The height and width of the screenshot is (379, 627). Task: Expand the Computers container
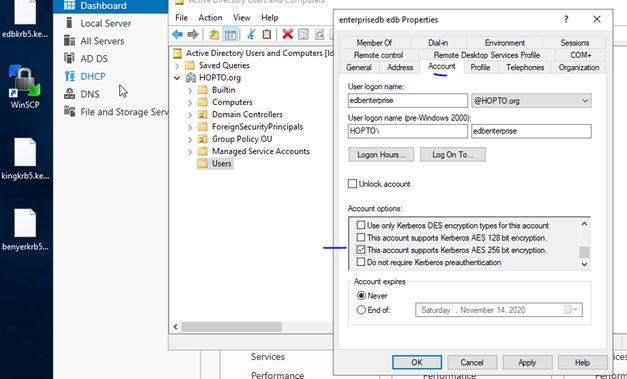tap(190, 103)
